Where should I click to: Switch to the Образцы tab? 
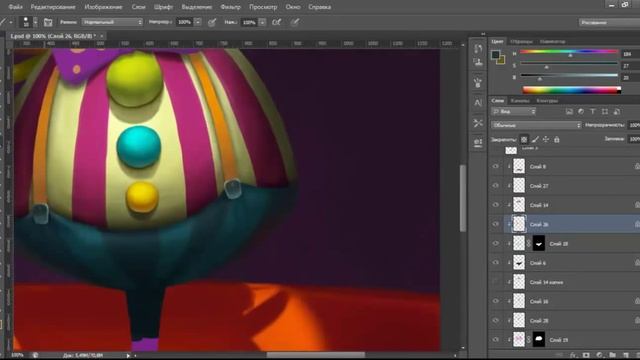pos(521,41)
